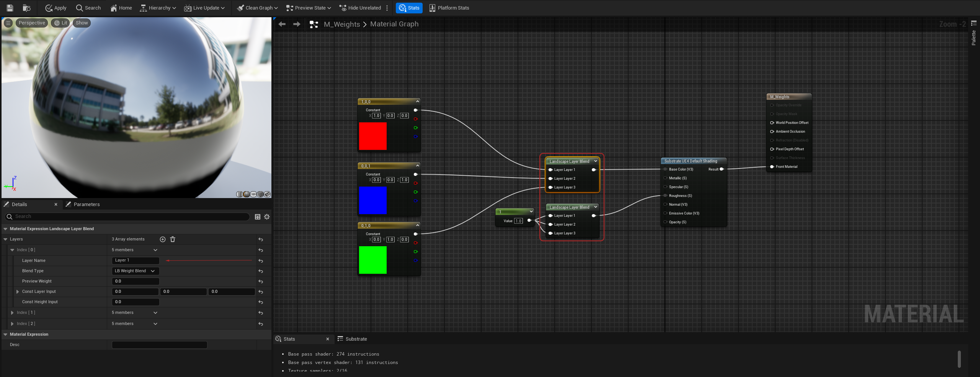980x377 pixels.
Task: Toggle Hide Unrelated nodes
Action: coord(360,8)
